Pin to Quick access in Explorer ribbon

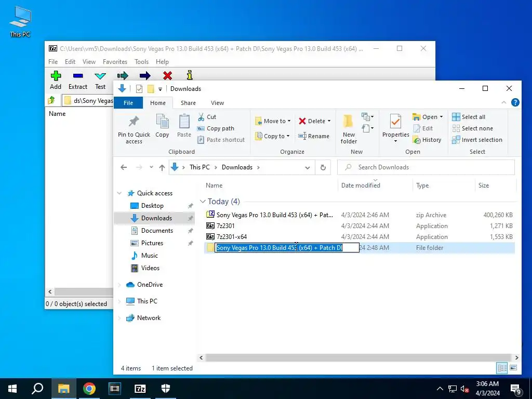coord(134,129)
